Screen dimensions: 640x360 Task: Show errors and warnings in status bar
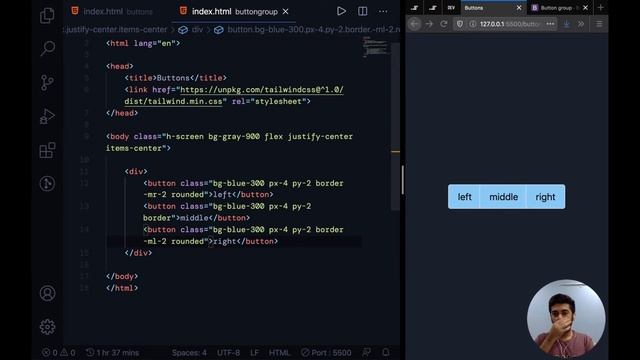click(59, 353)
